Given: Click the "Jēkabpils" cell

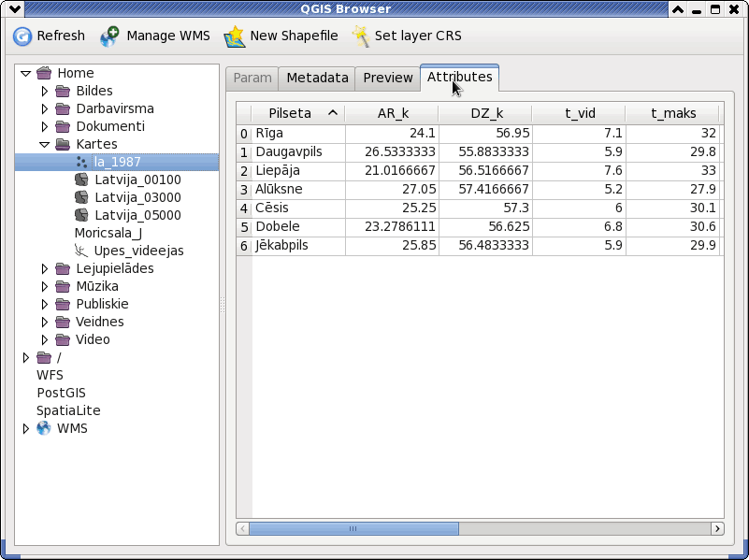Looking at the screenshot, I should pos(298,245).
